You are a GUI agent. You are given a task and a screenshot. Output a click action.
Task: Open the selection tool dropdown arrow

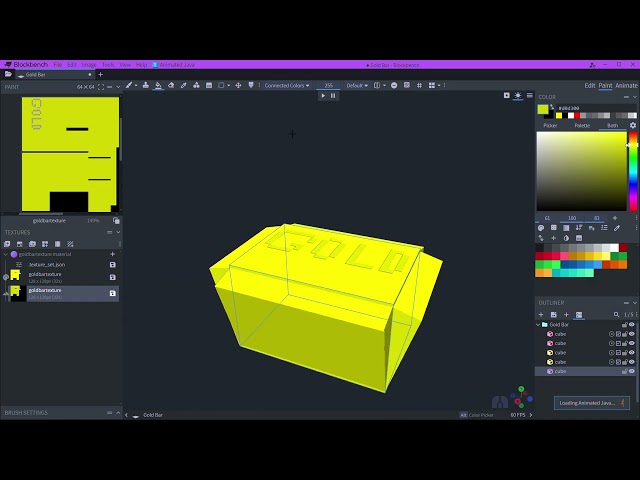coord(229,86)
